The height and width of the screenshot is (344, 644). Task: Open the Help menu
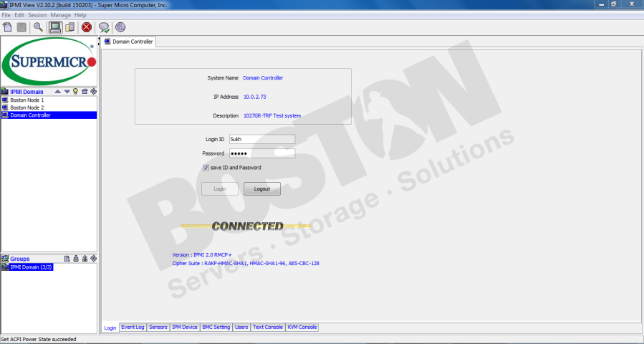point(80,15)
